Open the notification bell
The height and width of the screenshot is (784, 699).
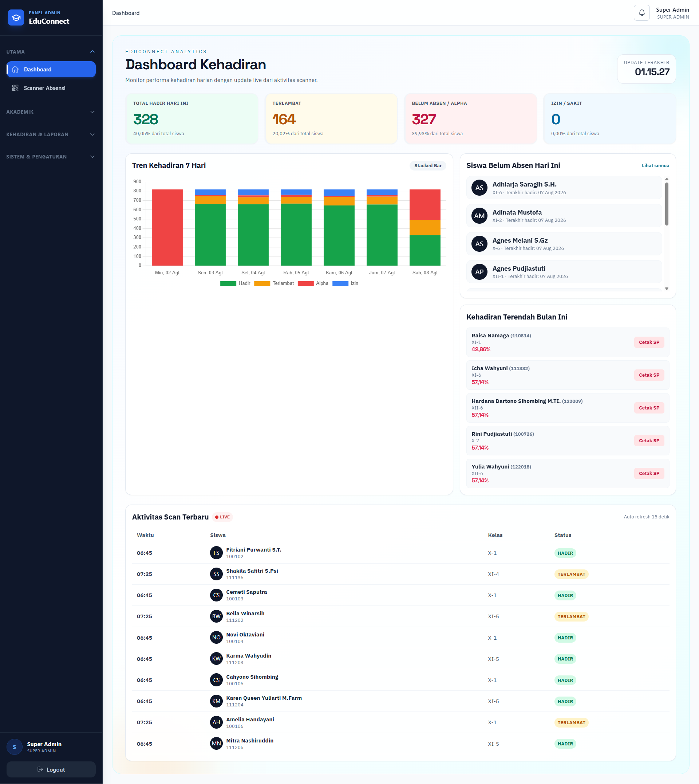coord(641,13)
